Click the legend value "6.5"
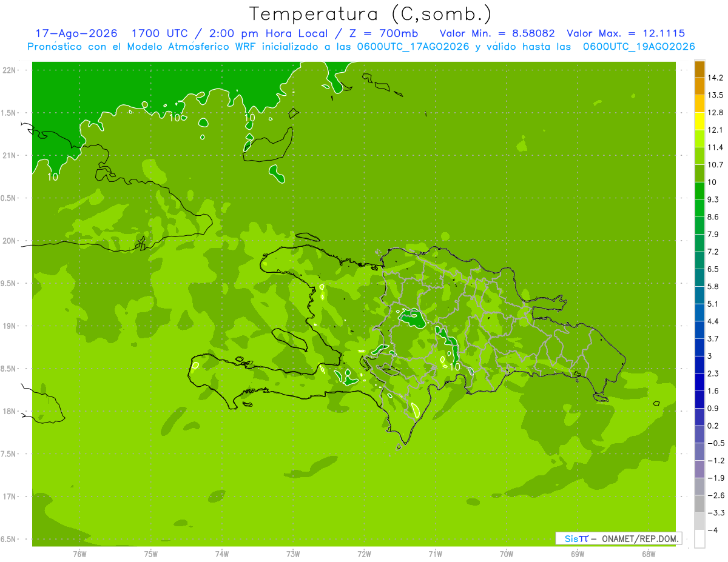Viewport: 728px width, 562px height. tap(713, 269)
